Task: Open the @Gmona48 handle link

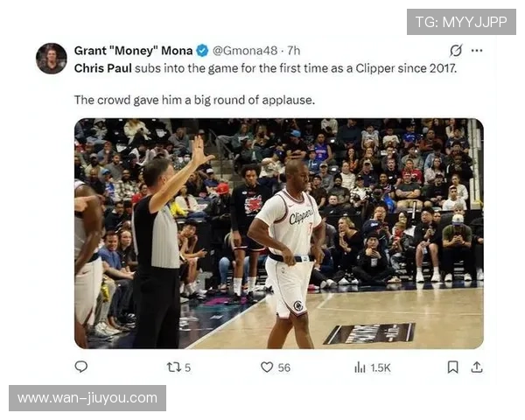Action: [245, 51]
